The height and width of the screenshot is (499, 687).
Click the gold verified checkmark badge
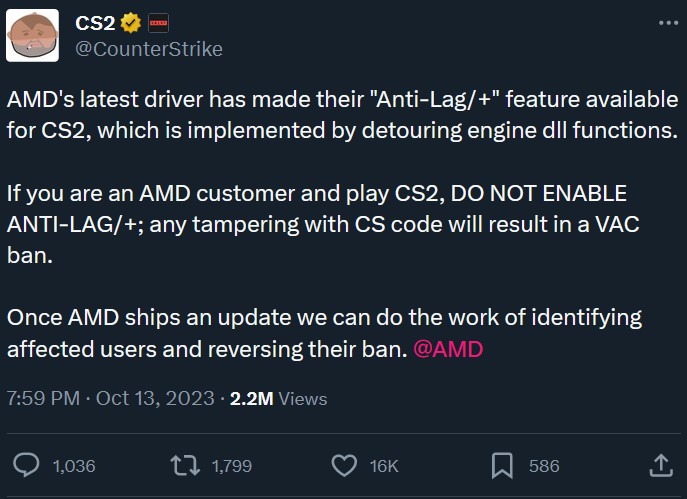[130, 22]
